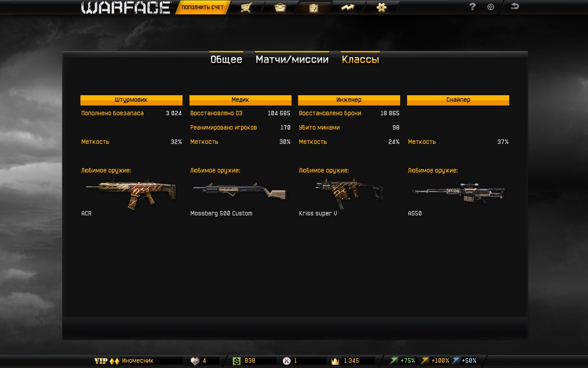
Task: Open the zigzag arrow icon in top bar
Action: click(x=347, y=7)
